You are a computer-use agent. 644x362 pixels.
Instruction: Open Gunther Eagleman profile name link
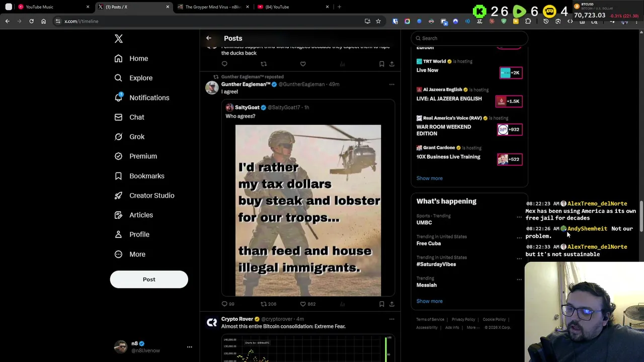[x=246, y=84]
